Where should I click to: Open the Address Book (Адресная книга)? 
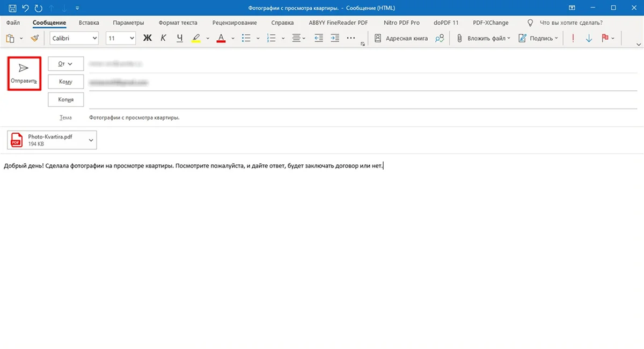[401, 38]
